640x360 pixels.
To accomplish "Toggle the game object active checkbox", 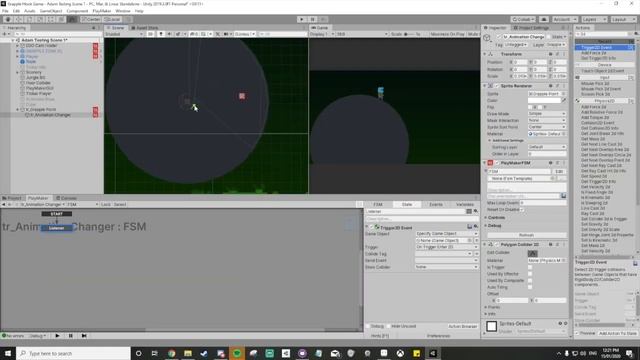I will tap(499, 37).
